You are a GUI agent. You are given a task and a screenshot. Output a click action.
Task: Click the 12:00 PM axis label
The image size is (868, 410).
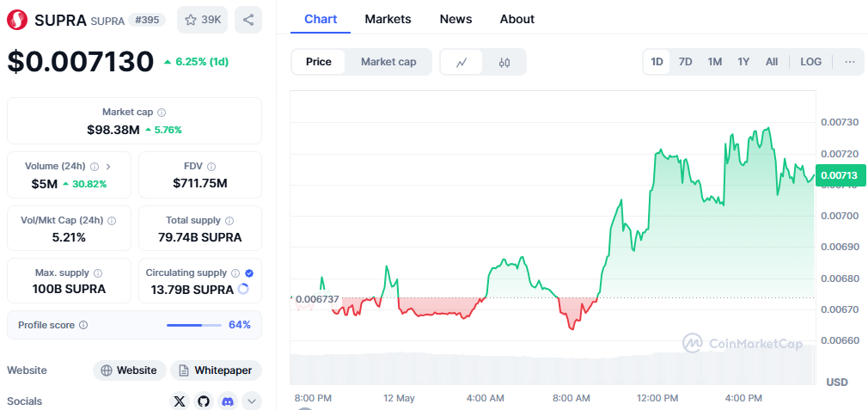tap(657, 398)
